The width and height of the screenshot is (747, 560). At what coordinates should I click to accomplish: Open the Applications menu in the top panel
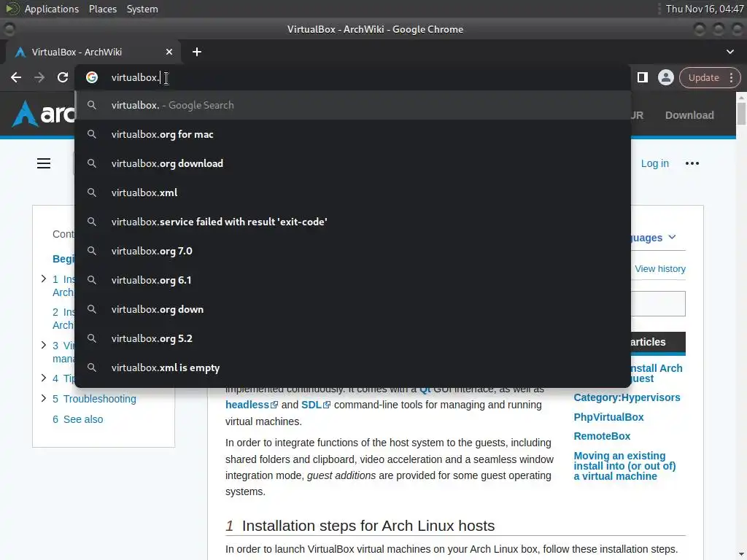point(52,9)
